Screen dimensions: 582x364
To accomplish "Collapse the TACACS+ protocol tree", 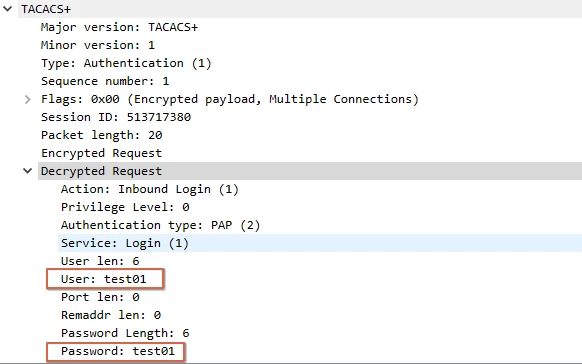I will 7,9.
